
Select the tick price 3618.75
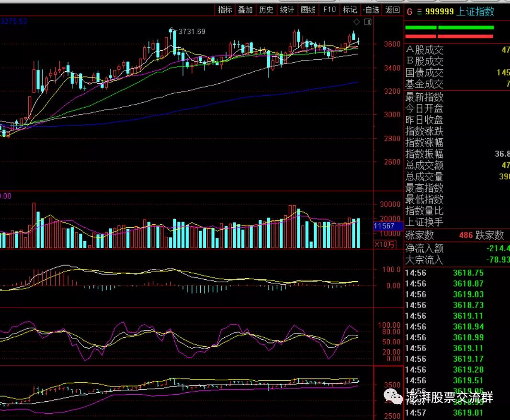(x=468, y=273)
